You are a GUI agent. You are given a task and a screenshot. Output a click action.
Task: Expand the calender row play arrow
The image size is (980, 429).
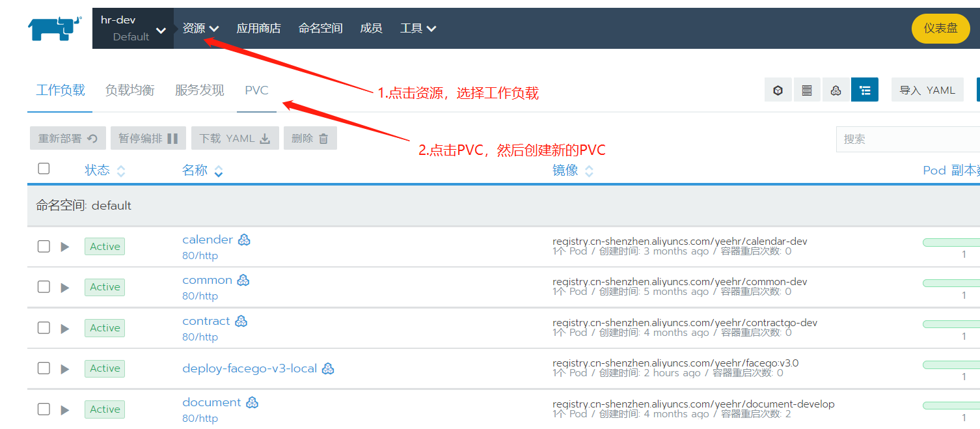[64, 247]
